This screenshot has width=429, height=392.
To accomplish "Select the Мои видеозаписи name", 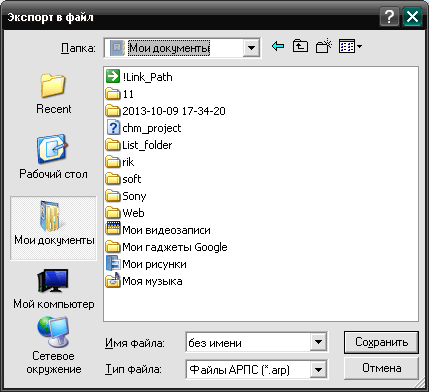I will [x=166, y=230].
